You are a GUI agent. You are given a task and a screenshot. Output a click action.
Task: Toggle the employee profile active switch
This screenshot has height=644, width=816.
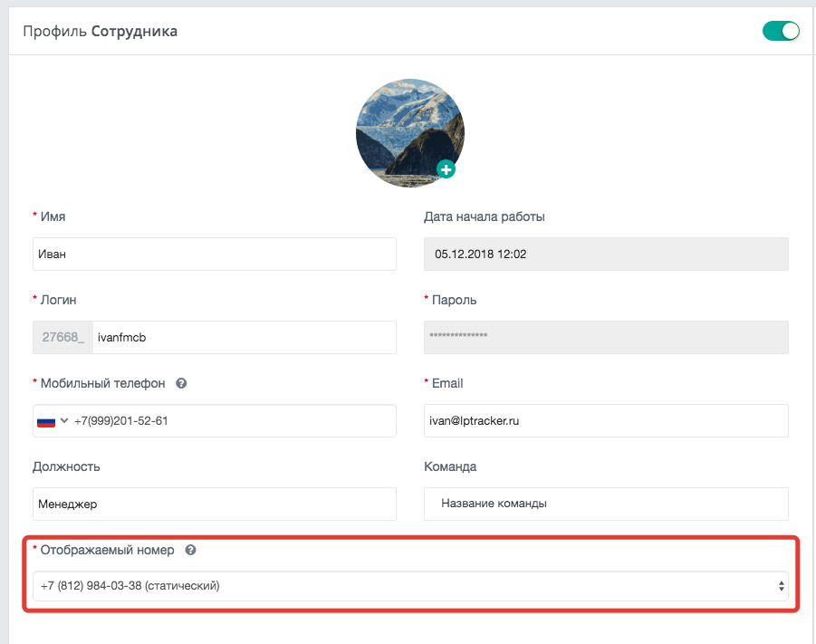[x=781, y=31]
